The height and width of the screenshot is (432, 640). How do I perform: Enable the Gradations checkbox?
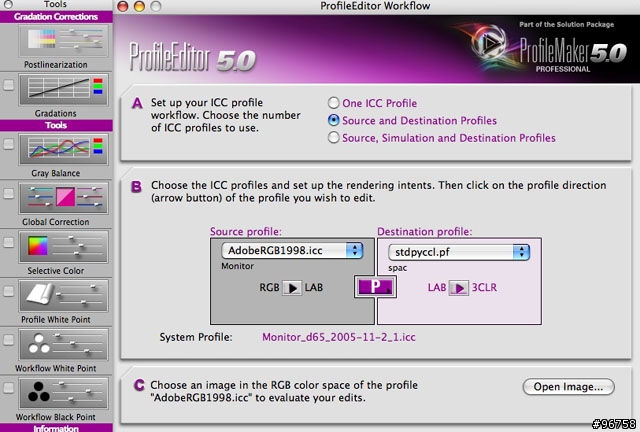pos(9,85)
